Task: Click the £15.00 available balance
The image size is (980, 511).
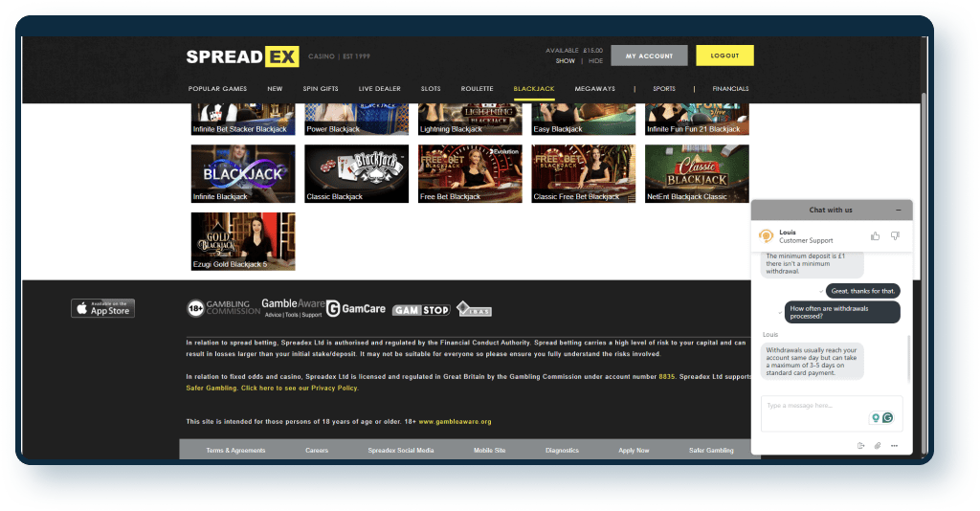Action: click(x=592, y=51)
